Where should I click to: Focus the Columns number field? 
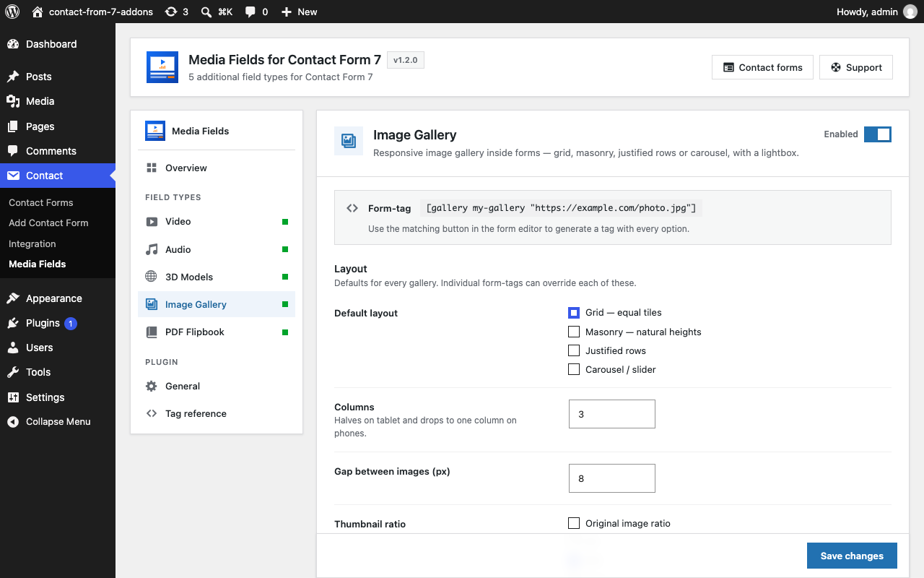[612, 414]
